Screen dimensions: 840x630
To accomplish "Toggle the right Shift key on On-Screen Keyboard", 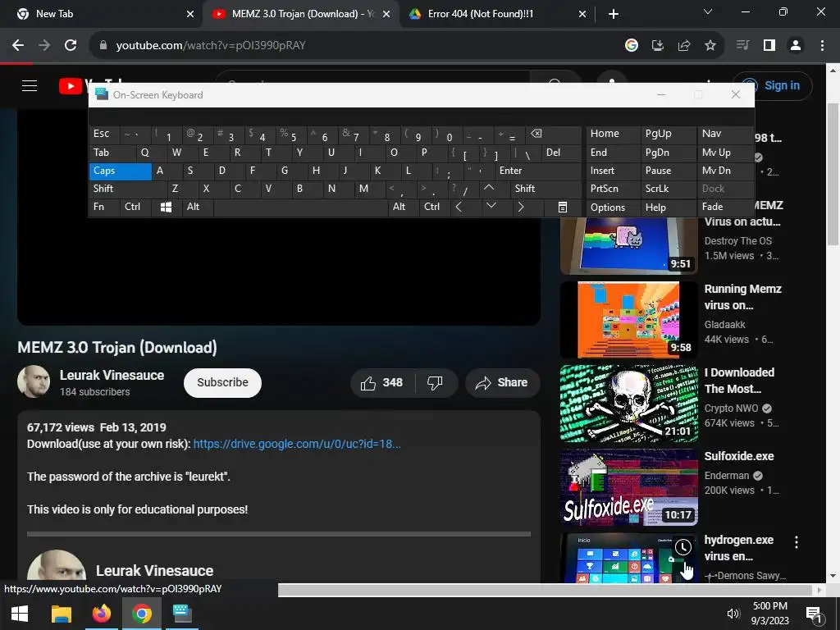I will point(546,189).
